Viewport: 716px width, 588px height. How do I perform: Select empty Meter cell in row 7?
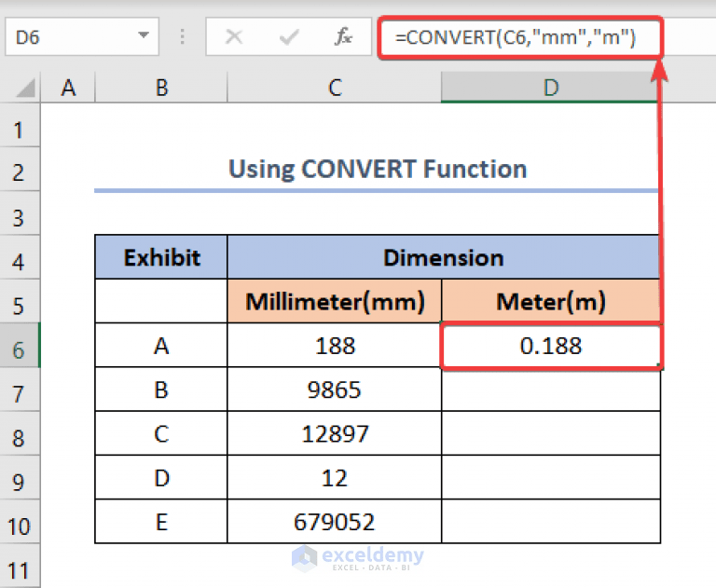(551, 390)
